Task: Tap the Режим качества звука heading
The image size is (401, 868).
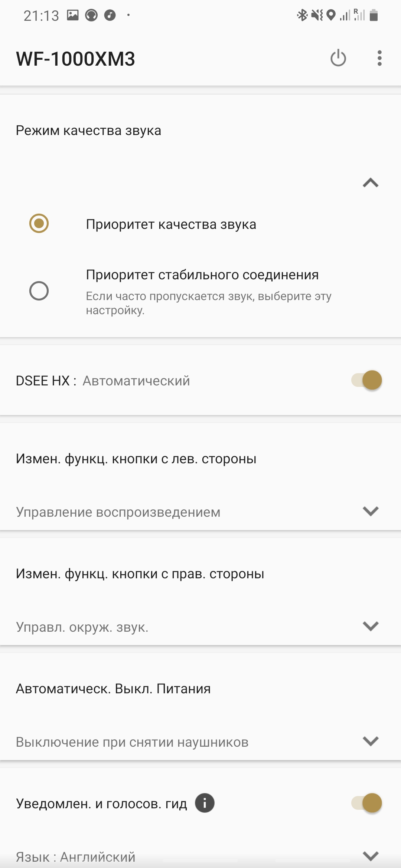Action: pyautogui.click(x=88, y=131)
